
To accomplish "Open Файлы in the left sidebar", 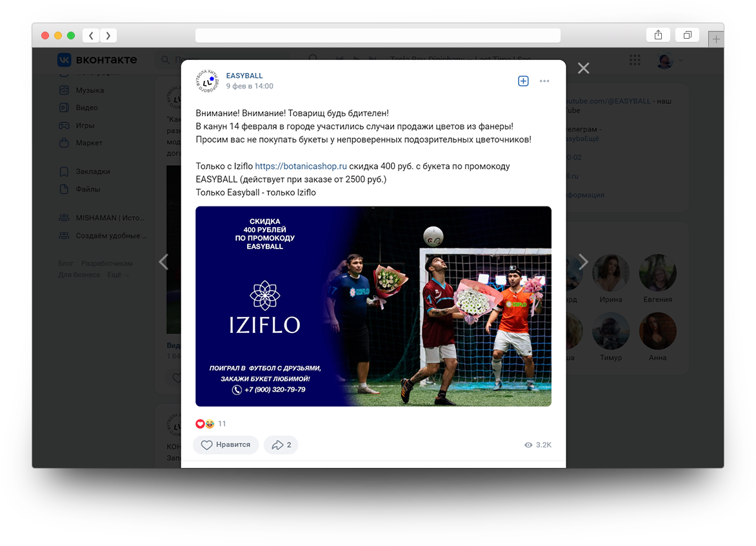I will click(x=88, y=189).
